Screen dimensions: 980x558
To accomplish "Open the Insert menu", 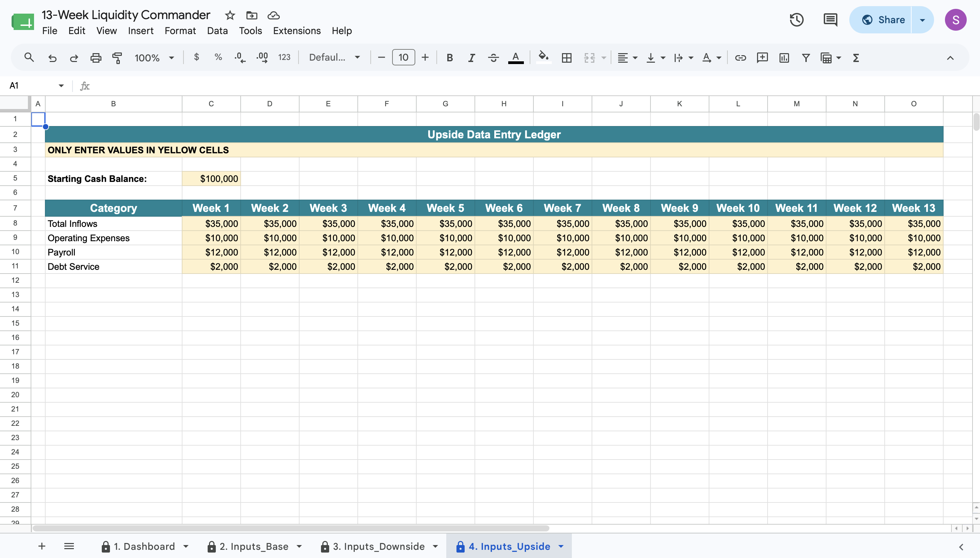I will pyautogui.click(x=141, y=31).
